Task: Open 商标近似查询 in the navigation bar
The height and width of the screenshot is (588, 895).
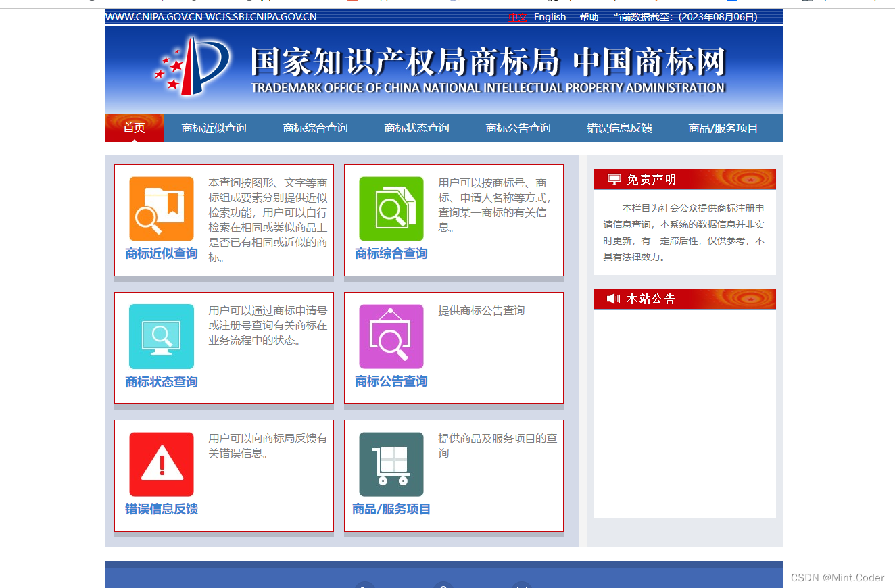Action: [x=214, y=128]
